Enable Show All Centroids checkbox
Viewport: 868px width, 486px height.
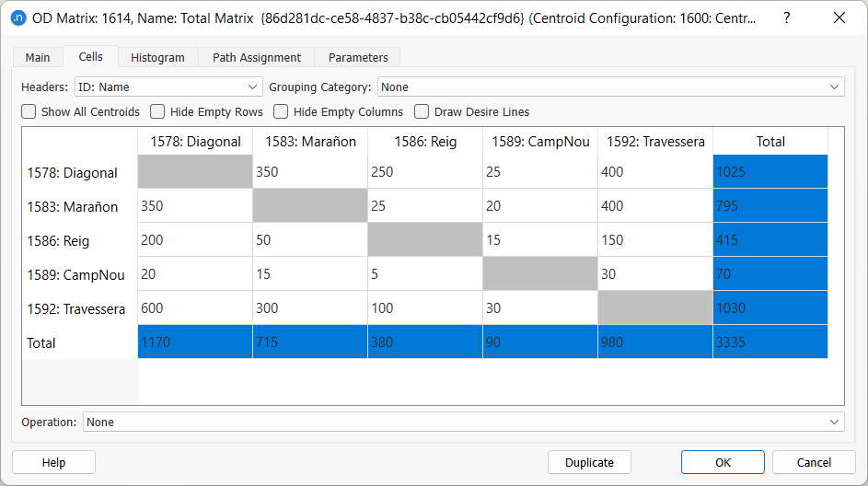coord(29,112)
